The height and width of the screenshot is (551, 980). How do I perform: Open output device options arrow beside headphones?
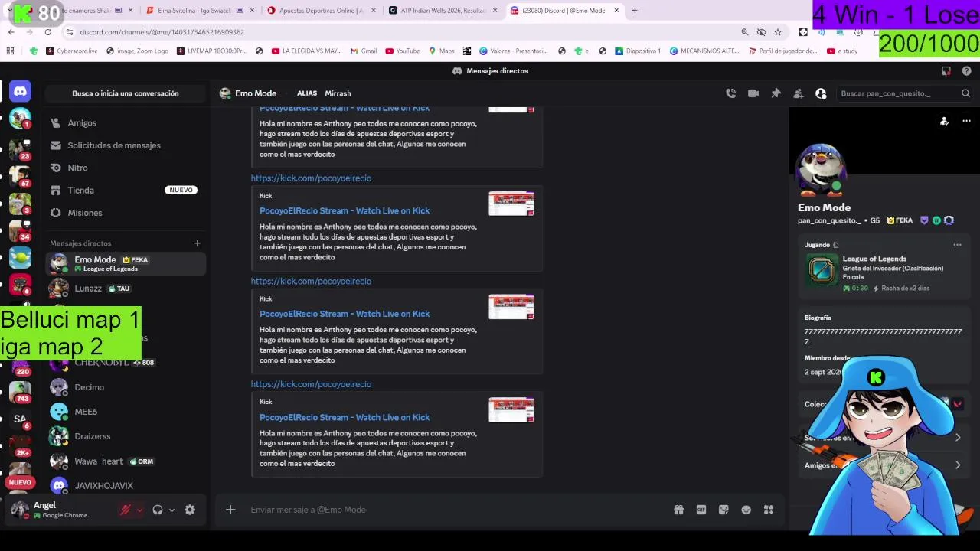click(171, 510)
